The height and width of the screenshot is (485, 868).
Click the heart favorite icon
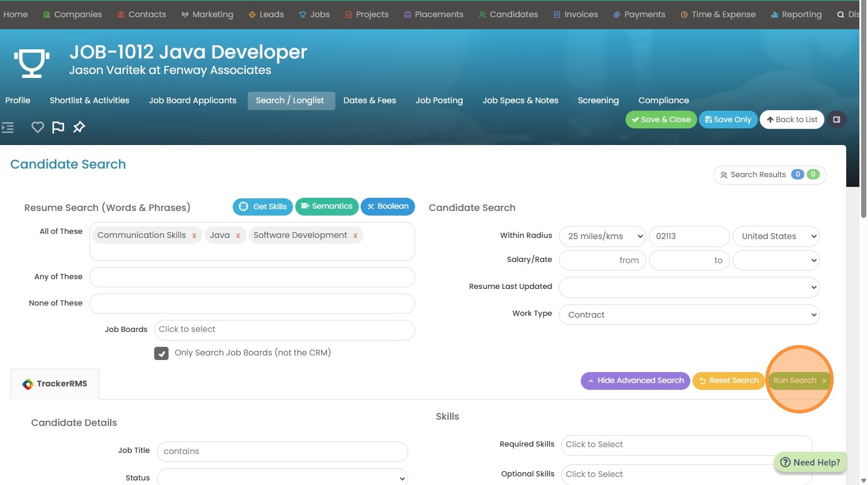[x=37, y=127]
